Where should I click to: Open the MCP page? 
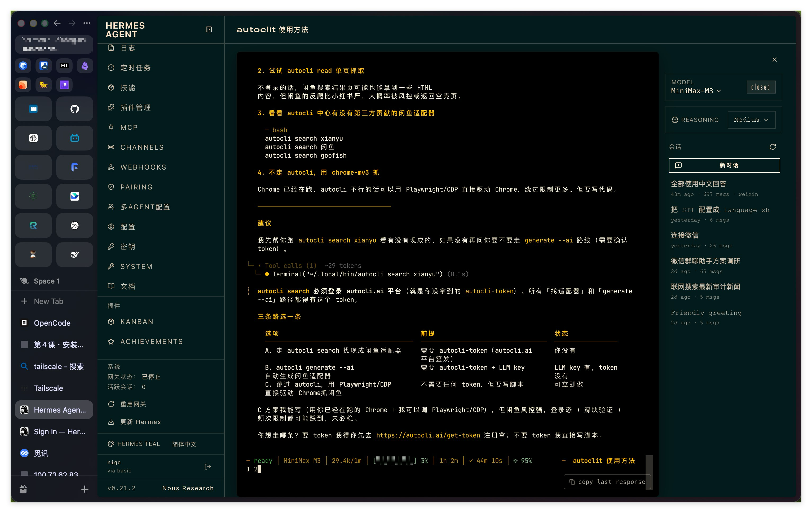pyautogui.click(x=161, y=127)
